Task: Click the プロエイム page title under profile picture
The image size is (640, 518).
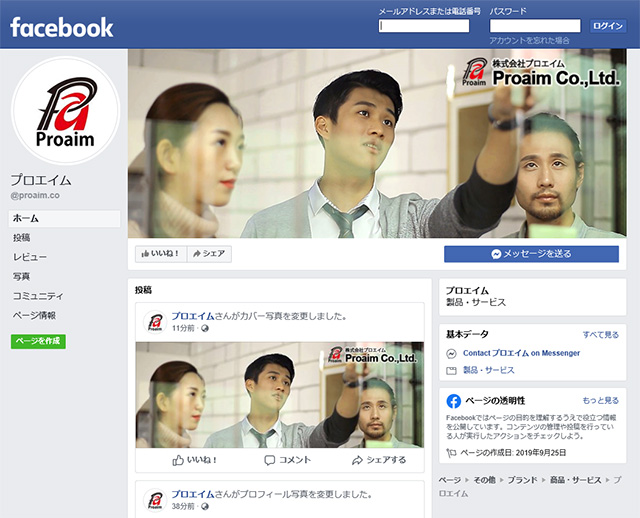Action: click(x=41, y=180)
